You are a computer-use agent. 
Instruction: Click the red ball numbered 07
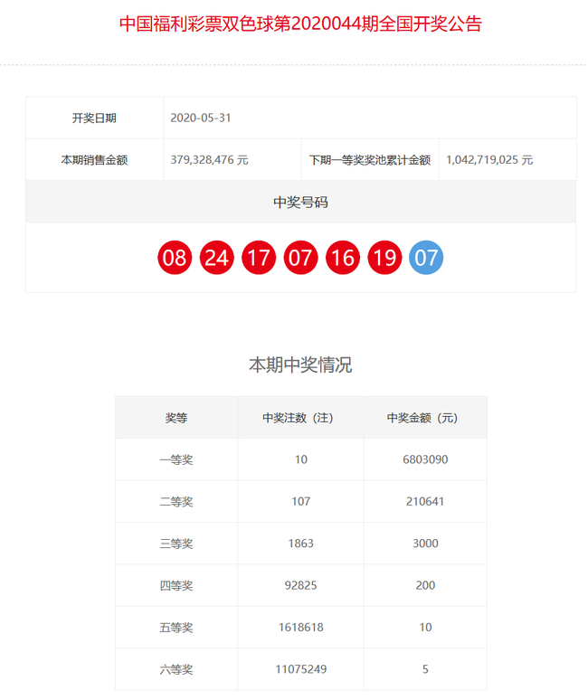click(300, 258)
